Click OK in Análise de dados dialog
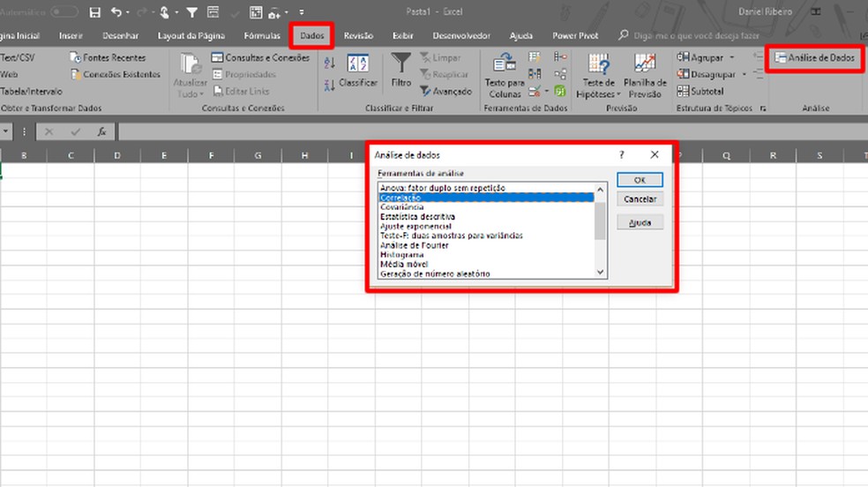This screenshot has height=487, width=868. pos(640,180)
